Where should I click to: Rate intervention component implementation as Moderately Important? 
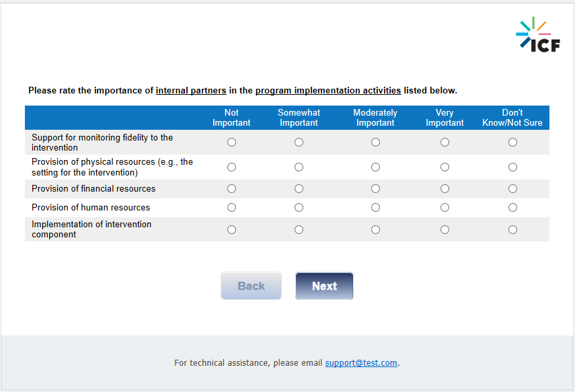tap(375, 229)
